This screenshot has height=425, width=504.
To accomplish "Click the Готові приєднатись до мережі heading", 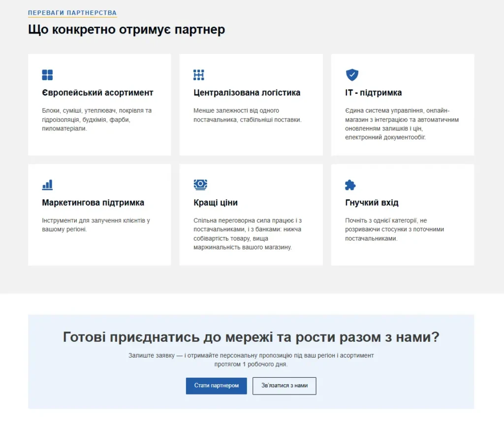I will click(251, 337).
